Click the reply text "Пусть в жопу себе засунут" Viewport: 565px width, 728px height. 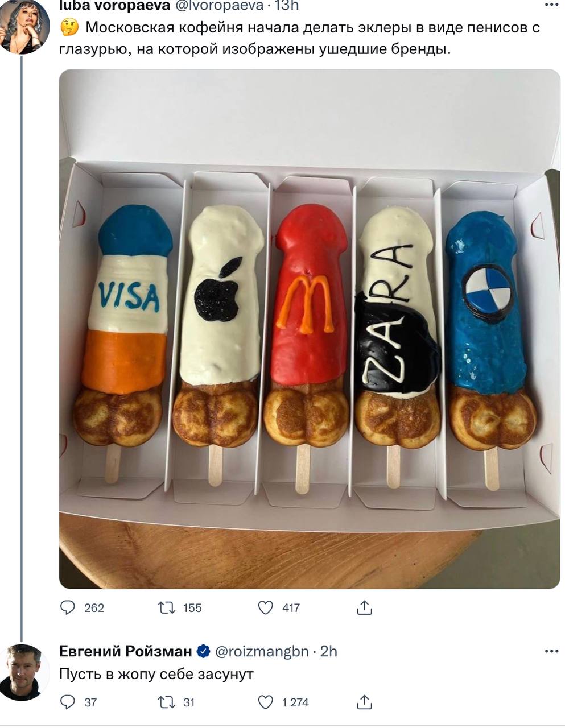[x=156, y=674]
